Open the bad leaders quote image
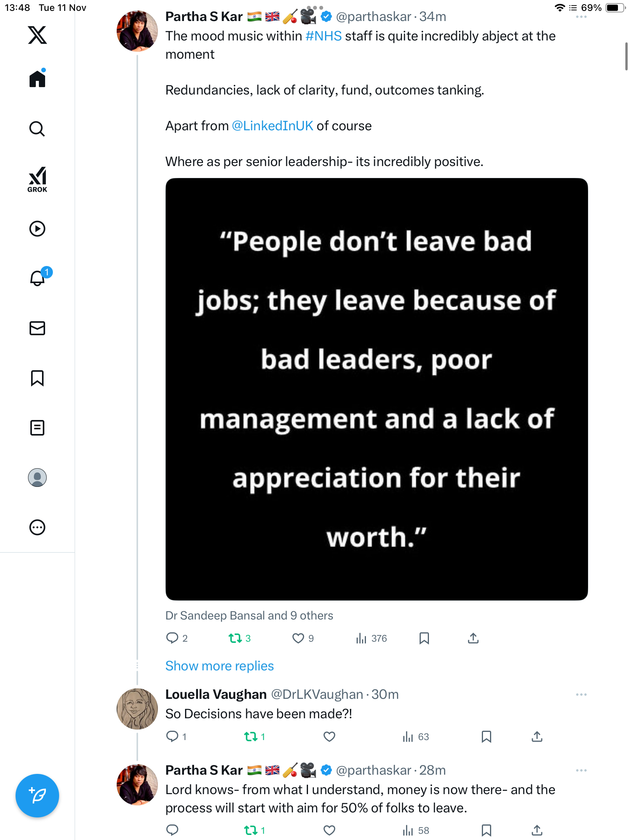Screen dimensions: 630x840 click(376, 389)
